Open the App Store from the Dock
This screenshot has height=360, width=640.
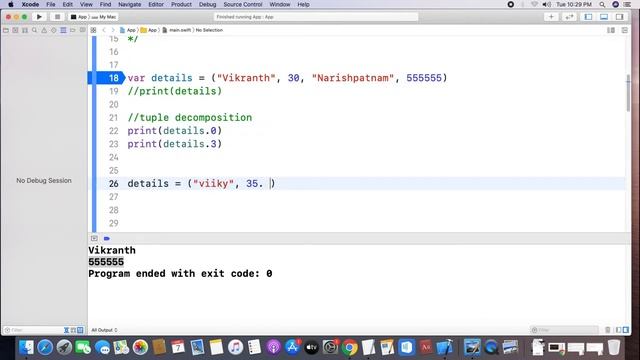(x=292, y=347)
